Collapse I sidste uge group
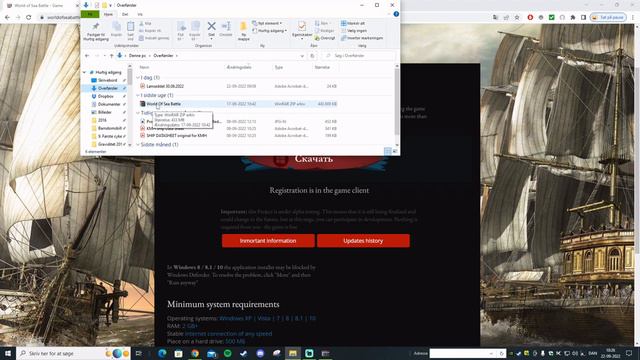The image size is (640, 360). pyautogui.click(x=138, y=95)
